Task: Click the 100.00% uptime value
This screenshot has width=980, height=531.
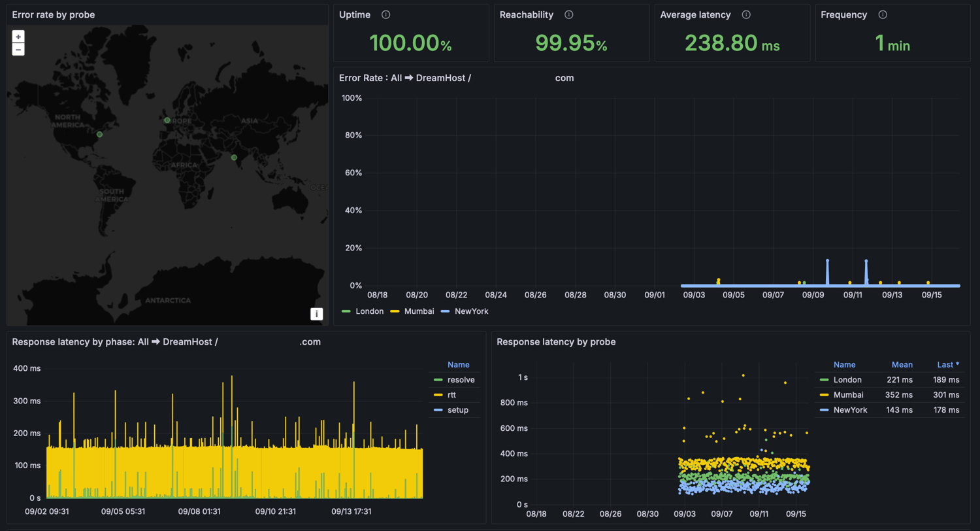Action: click(411, 43)
